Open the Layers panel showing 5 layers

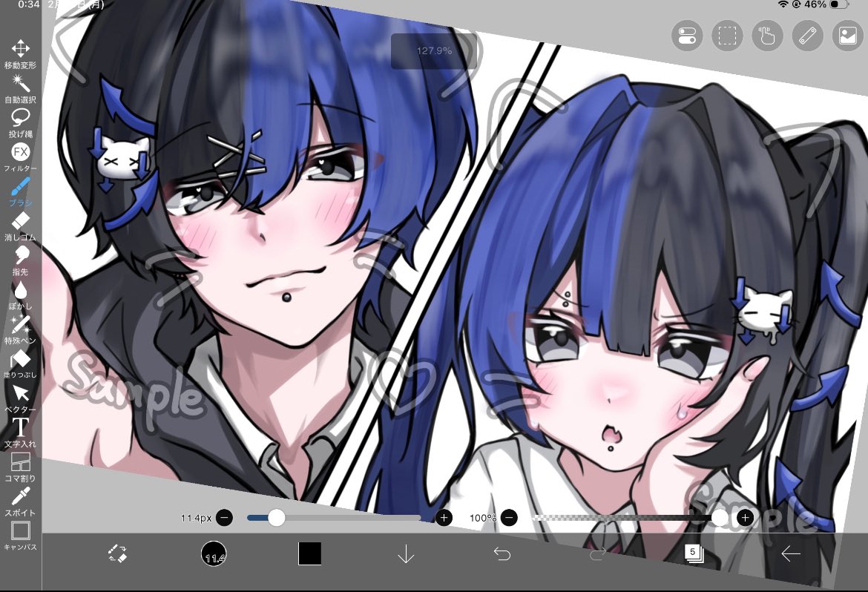pos(695,553)
